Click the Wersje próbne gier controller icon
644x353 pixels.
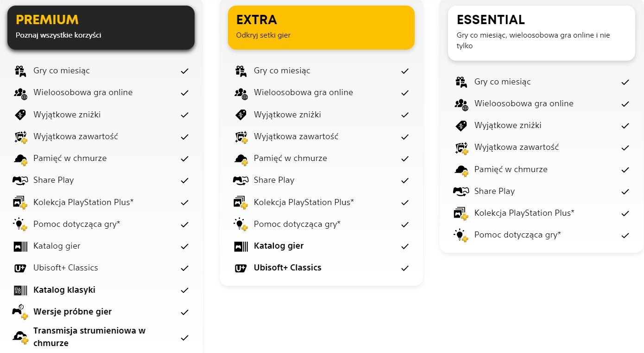coord(20,312)
